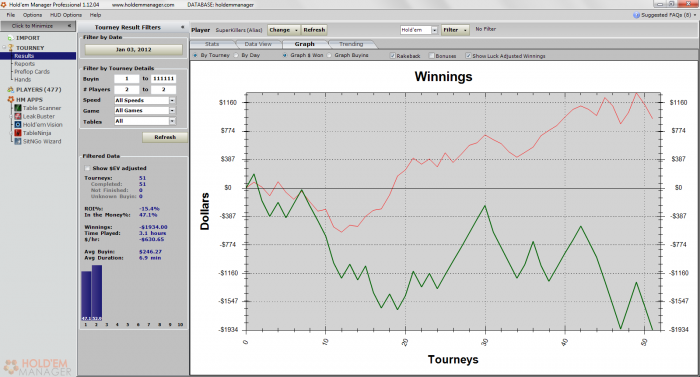
Task: Enable Show $EV adjusted checkbox
Action: tap(87, 168)
